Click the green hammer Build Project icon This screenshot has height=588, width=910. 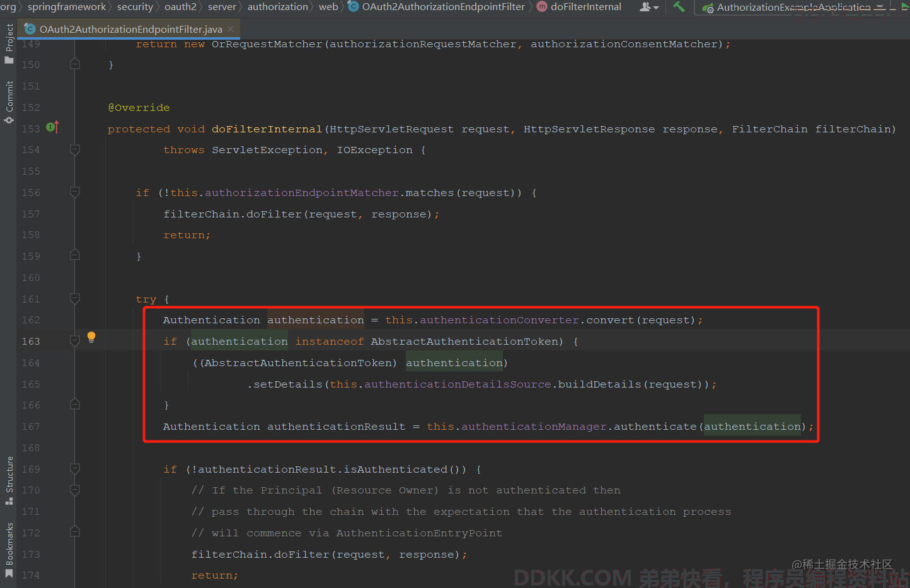pos(679,7)
